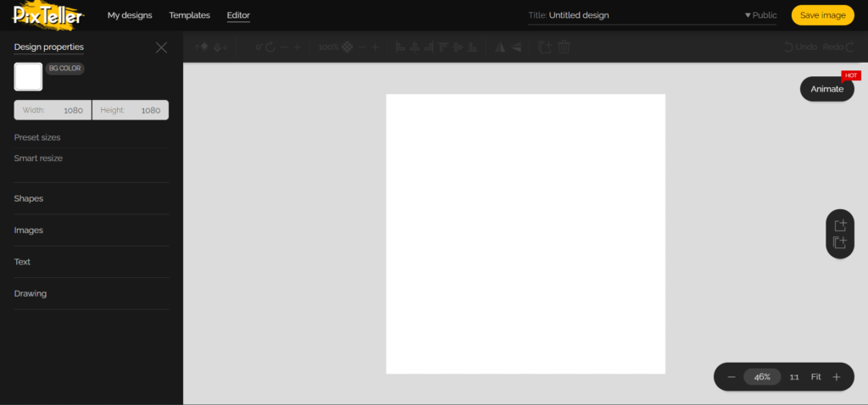Open the BG COLOR white swatch

click(28, 77)
